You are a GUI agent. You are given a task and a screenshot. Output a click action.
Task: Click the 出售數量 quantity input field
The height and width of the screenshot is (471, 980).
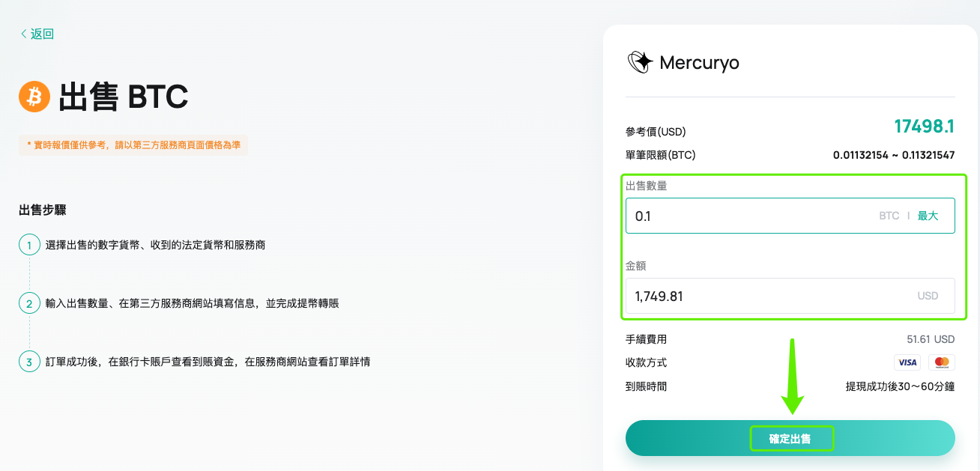(790, 216)
